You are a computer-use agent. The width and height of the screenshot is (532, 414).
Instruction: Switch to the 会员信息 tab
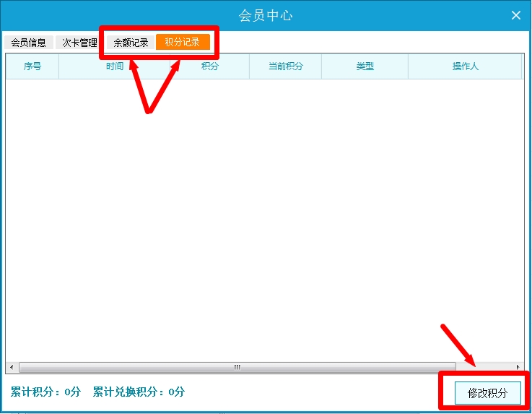pyautogui.click(x=28, y=43)
